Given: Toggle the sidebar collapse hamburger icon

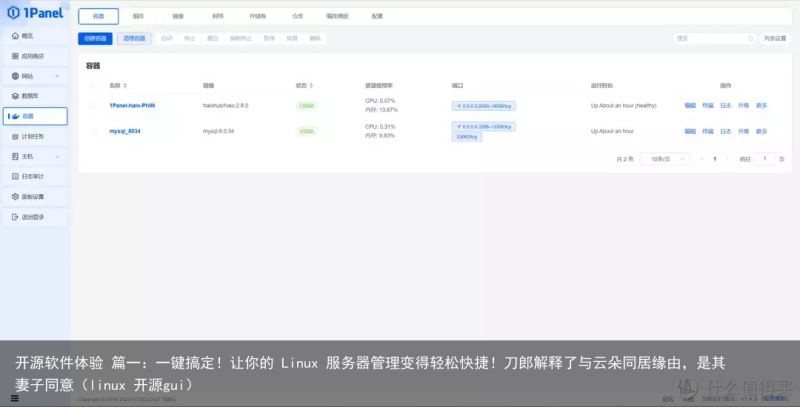Looking at the screenshot, I should (x=14, y=398).
